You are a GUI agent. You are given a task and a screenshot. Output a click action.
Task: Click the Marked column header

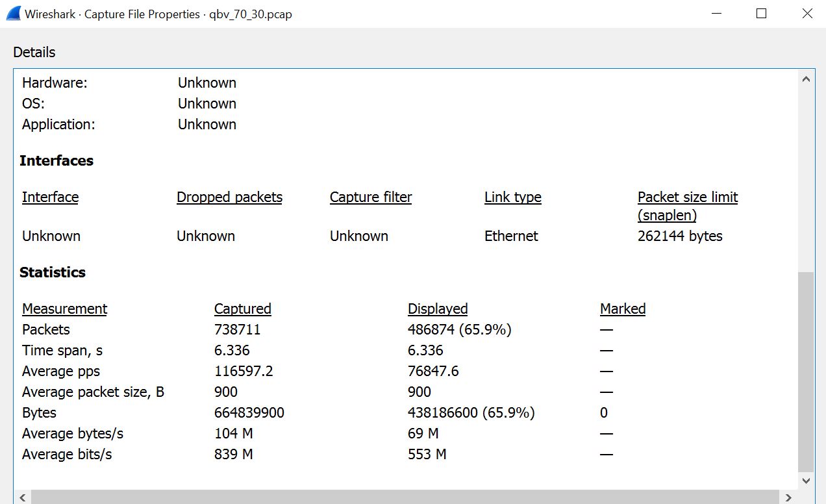pos(623,309)
